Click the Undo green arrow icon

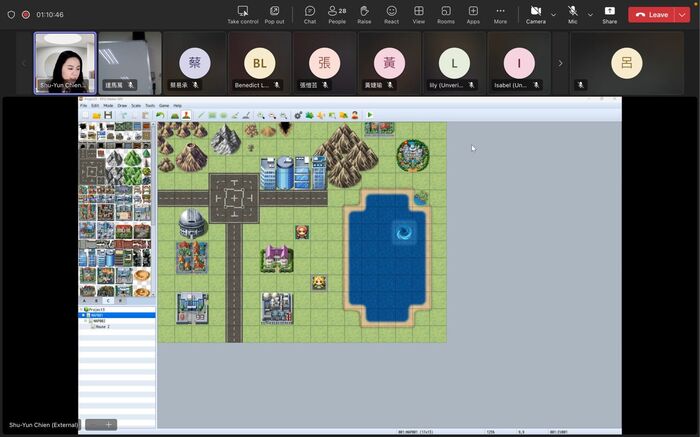point(160,115)
